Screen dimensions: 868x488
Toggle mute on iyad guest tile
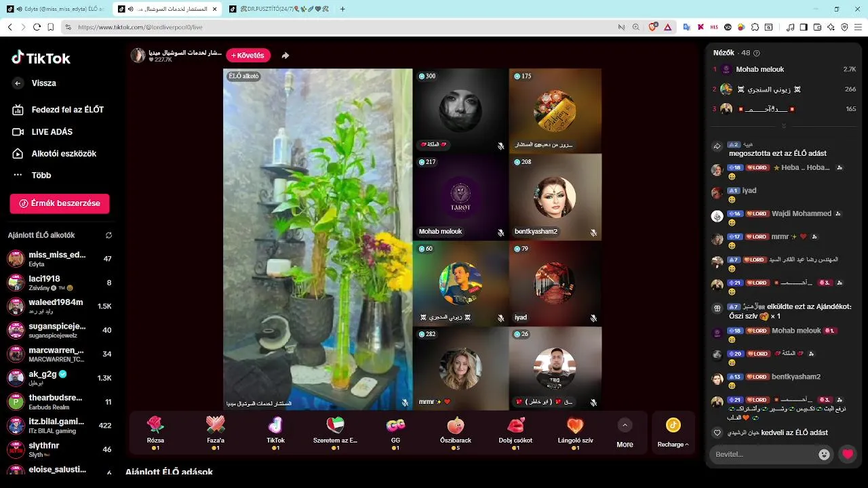(593, 318)
